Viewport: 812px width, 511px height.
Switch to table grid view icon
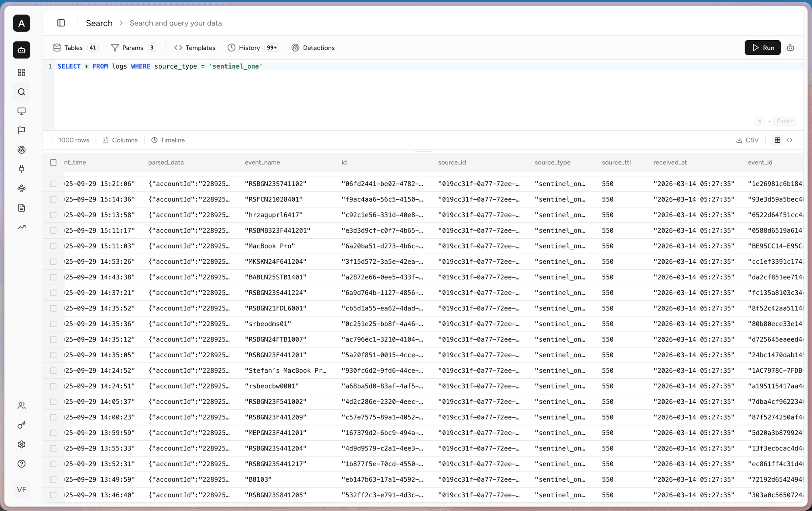pyautogui.click(x=777, y=140)
